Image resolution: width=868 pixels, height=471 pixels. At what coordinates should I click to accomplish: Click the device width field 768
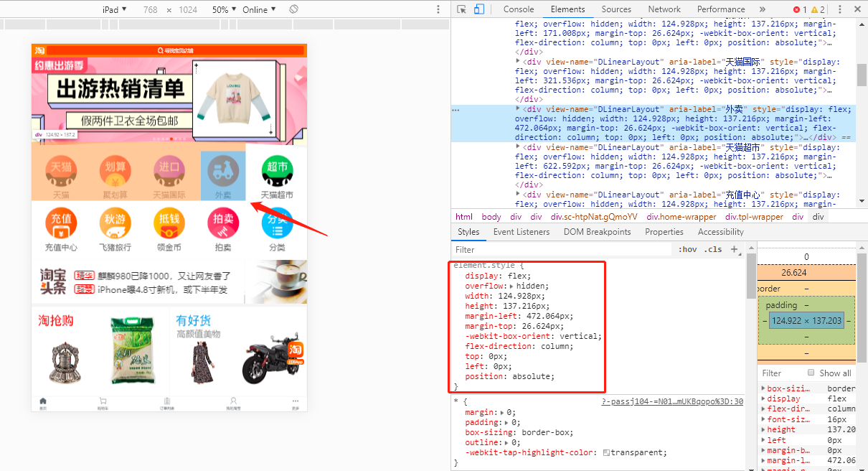[x=150, y=9]
